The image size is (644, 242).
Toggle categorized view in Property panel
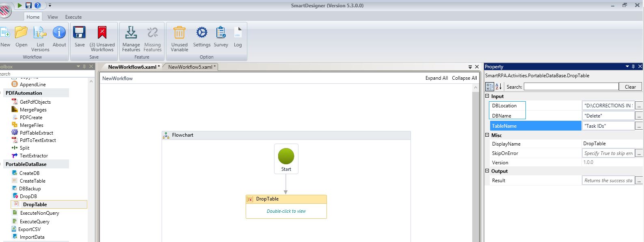tap(490, 87)
